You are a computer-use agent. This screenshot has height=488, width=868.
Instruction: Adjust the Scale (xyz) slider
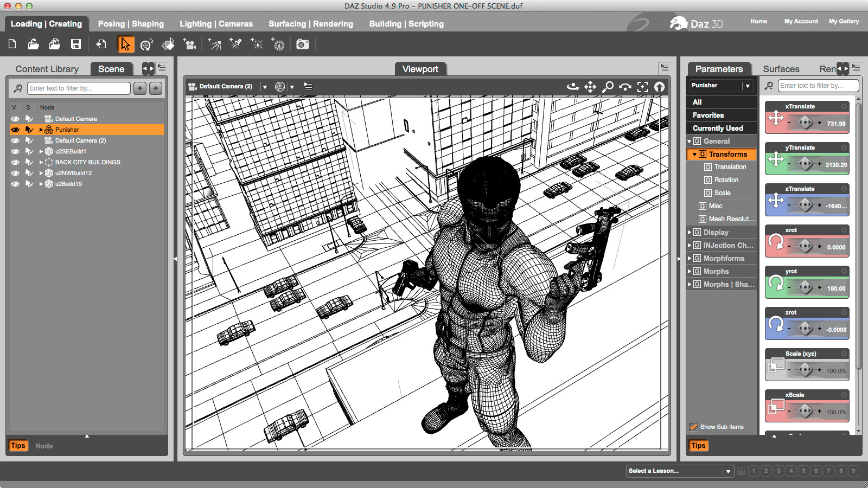click(x=805, y=370)
